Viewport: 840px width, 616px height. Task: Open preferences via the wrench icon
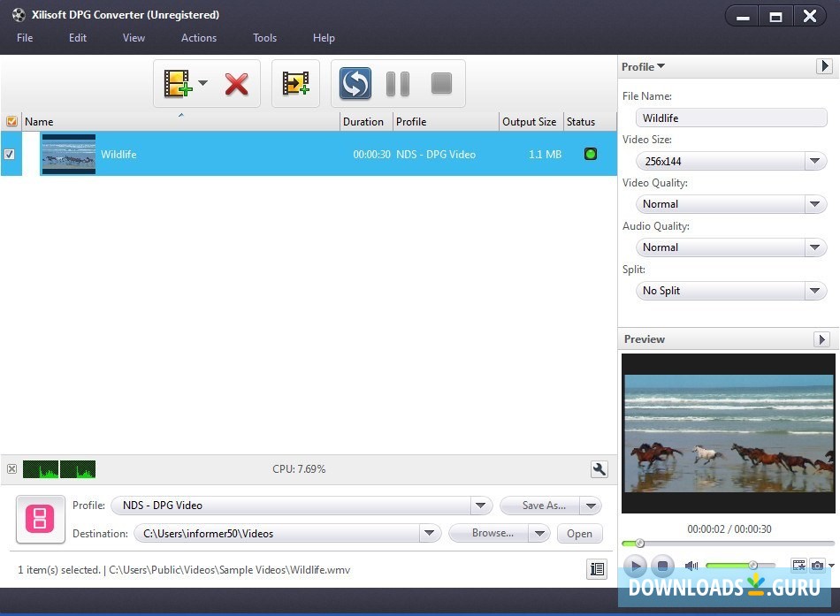(599, 469)
